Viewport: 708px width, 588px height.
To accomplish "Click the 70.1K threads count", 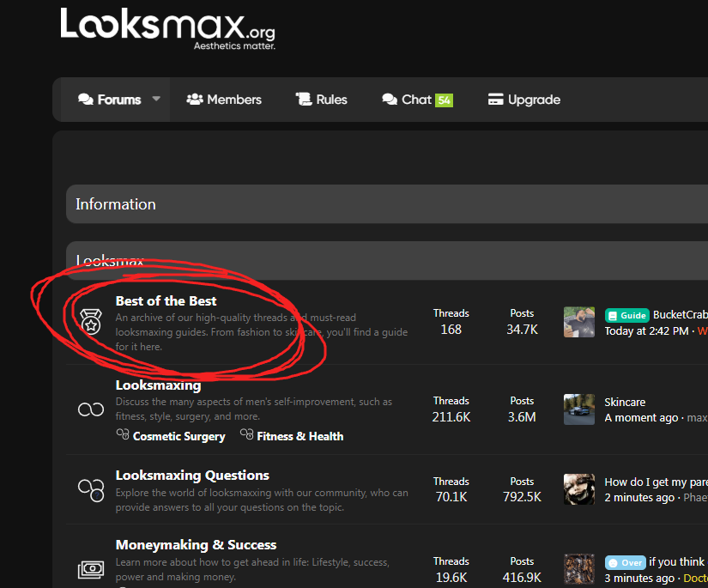I will pyautogui.click(x=451, y=497).
